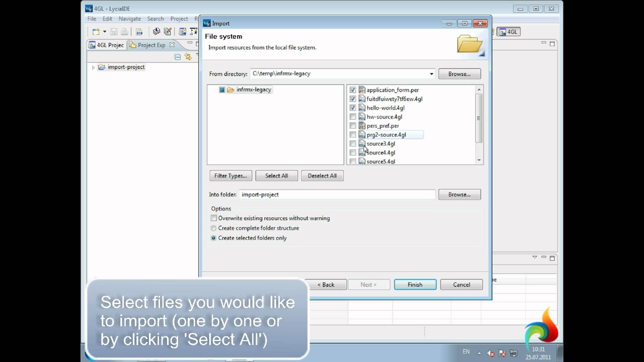The width and height of the screenshot is (644, 362).
Task: Click the pencil edit toolbar icon
Action: (x=168, y=32)
